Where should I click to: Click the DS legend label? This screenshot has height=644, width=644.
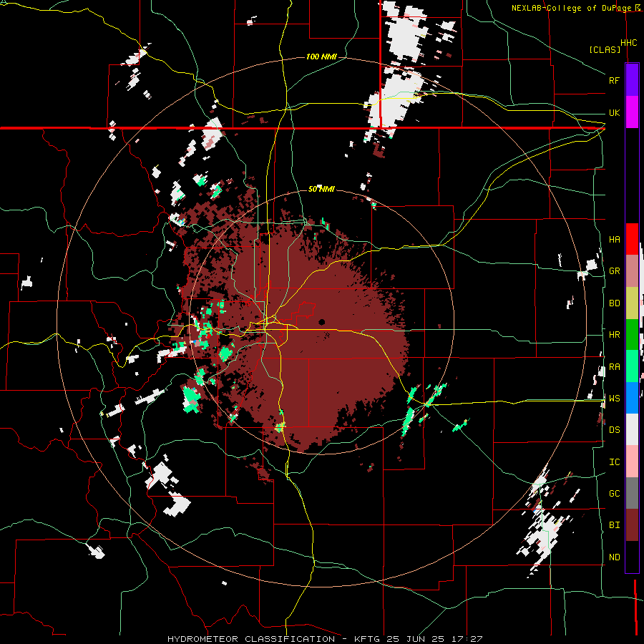coord(614,430)
